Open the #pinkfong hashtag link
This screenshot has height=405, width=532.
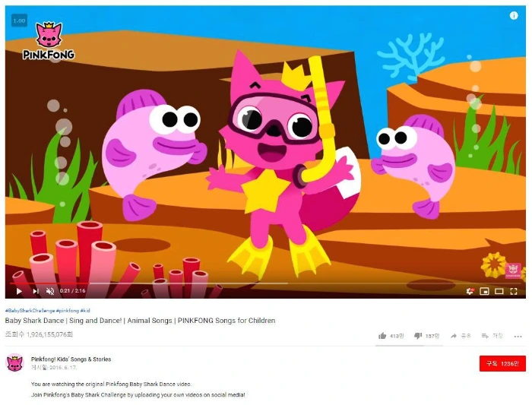click(68, 310)
